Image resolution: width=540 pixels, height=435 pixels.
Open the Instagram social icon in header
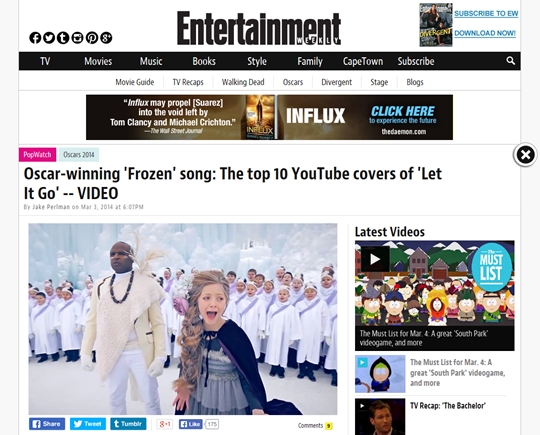pos(77,38)
